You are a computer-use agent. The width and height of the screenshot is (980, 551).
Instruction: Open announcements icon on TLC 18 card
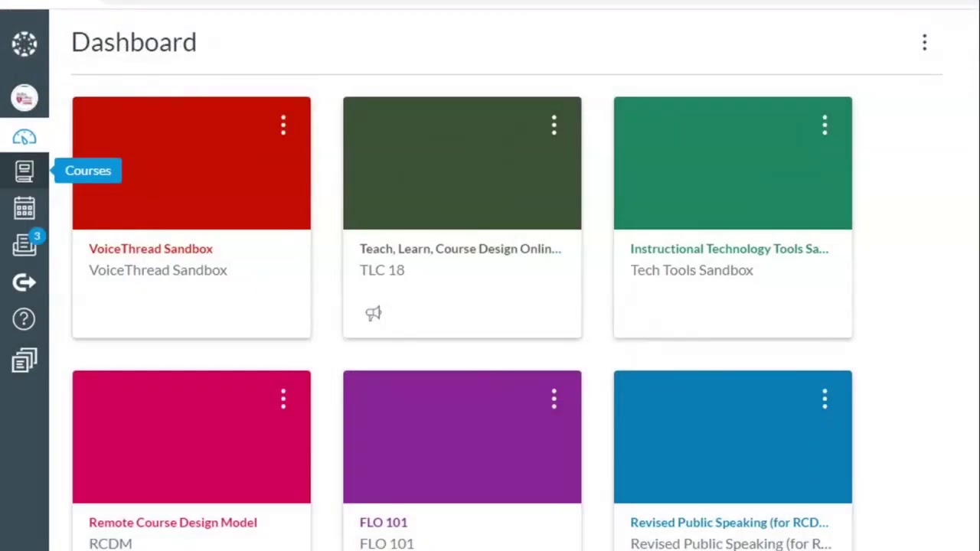click(373, 313)
